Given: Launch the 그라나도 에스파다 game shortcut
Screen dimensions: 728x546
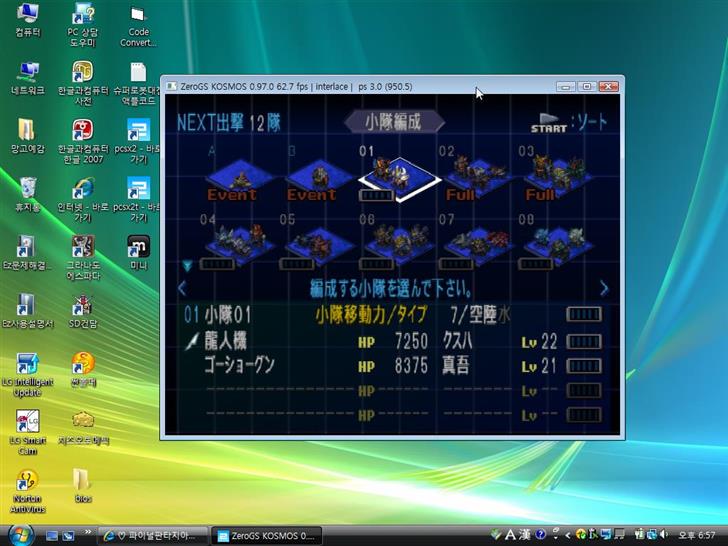Looking at the screenshot, I should pyautogui.click(x=83, y=257).
